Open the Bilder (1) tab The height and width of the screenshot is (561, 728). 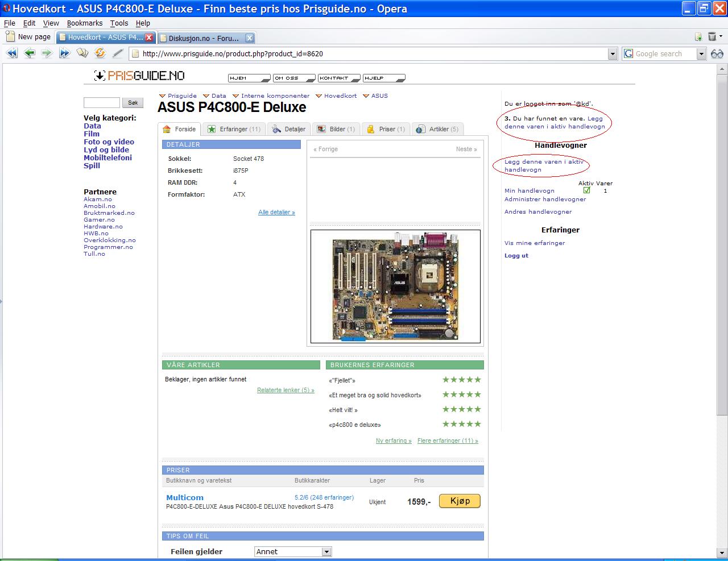pyautogui.click(x=336, y=129)
